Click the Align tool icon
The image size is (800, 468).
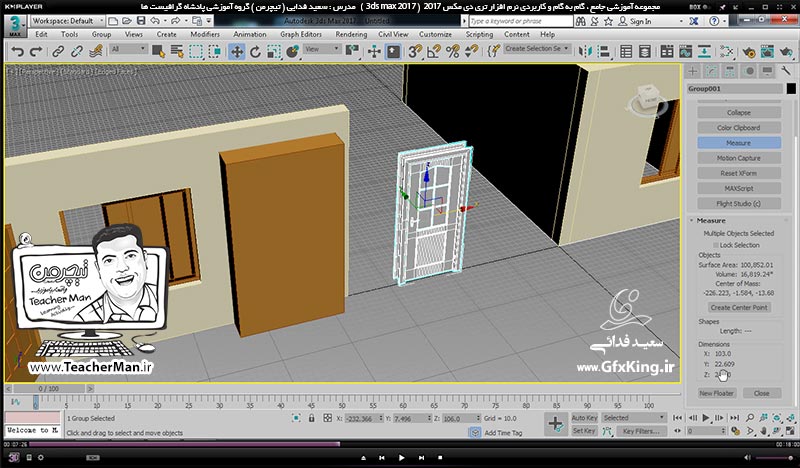pos(604,52)
